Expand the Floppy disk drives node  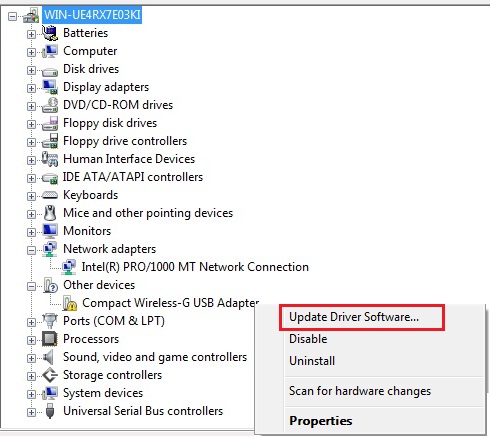coord(31,124)
